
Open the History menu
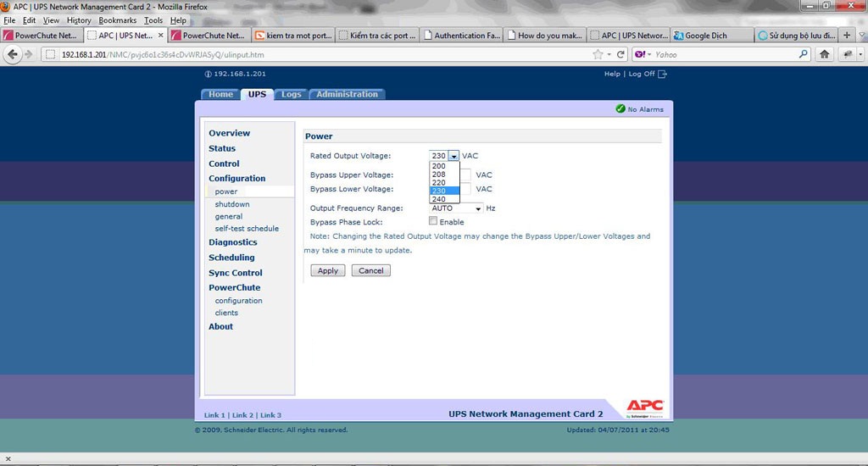click(79, 20)
